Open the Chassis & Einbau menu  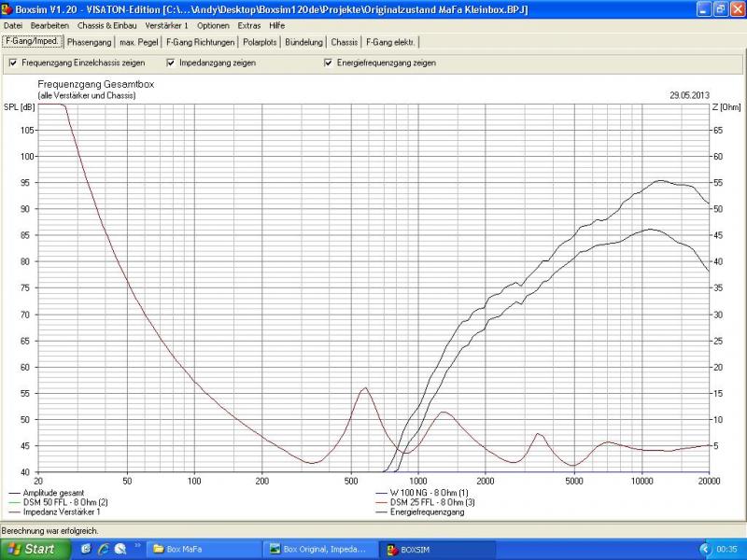[107, 26]
